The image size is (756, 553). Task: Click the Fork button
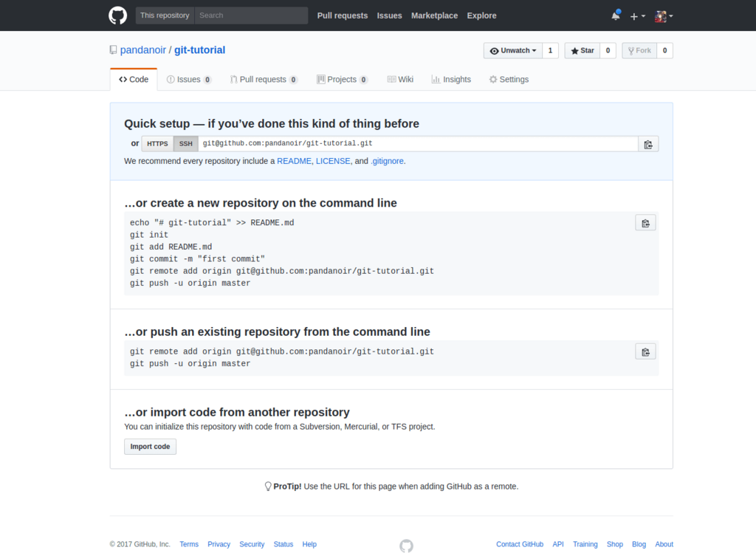[639, 51]
